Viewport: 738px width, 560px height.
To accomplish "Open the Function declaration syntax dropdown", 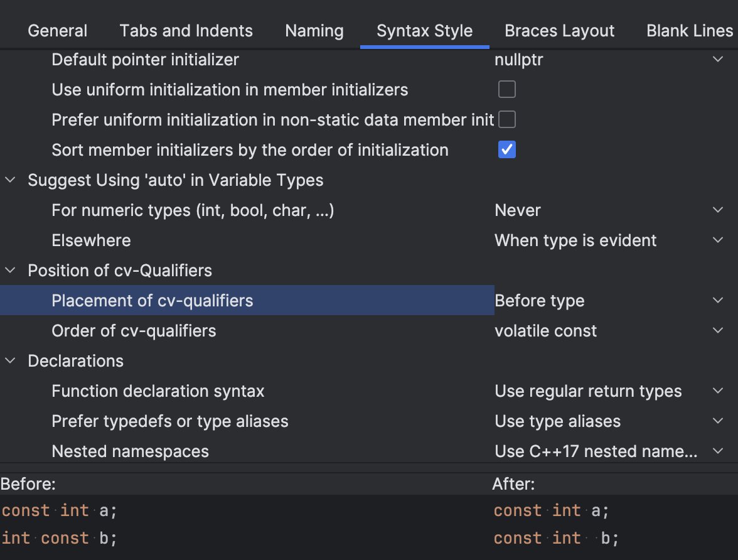I will coord(609,391).
